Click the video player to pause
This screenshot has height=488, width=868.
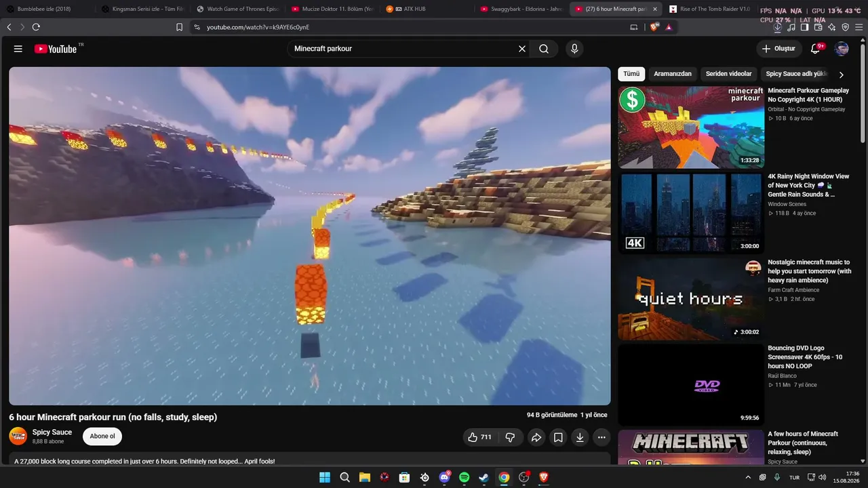point(310,236)
